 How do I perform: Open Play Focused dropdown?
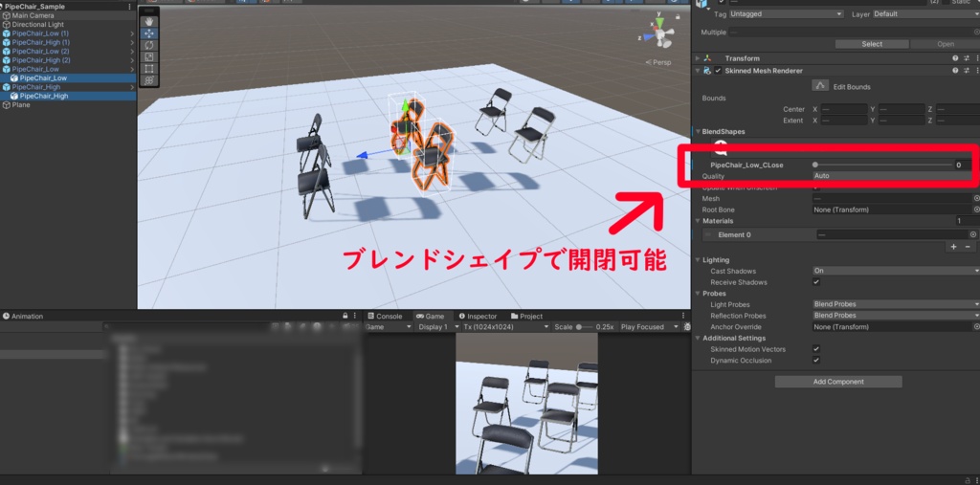click(650, 327)
